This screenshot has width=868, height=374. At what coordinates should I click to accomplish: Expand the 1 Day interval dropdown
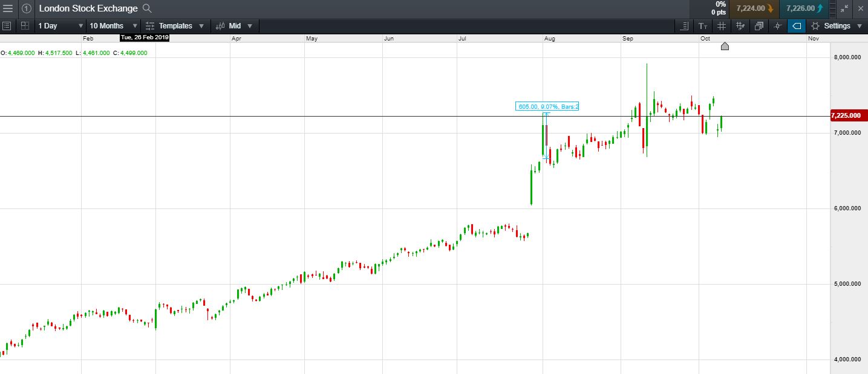click(x=60, y=26)
